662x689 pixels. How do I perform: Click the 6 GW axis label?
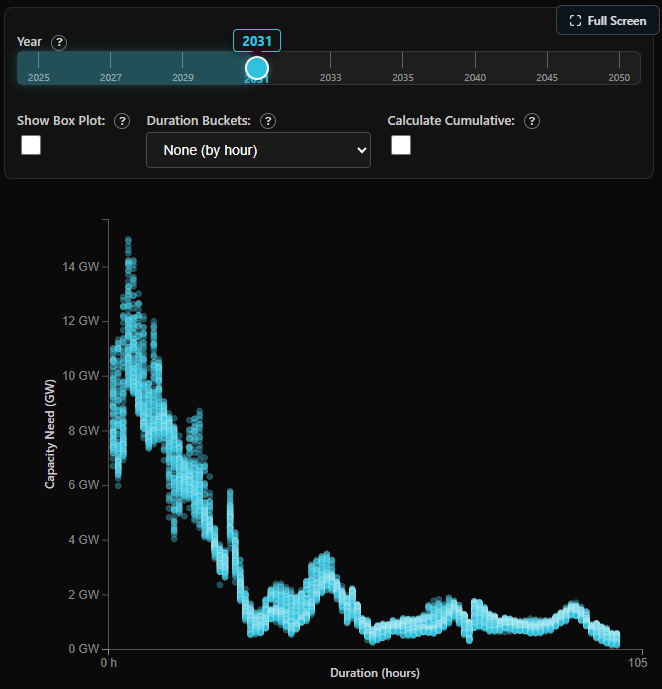pos(83,485)
